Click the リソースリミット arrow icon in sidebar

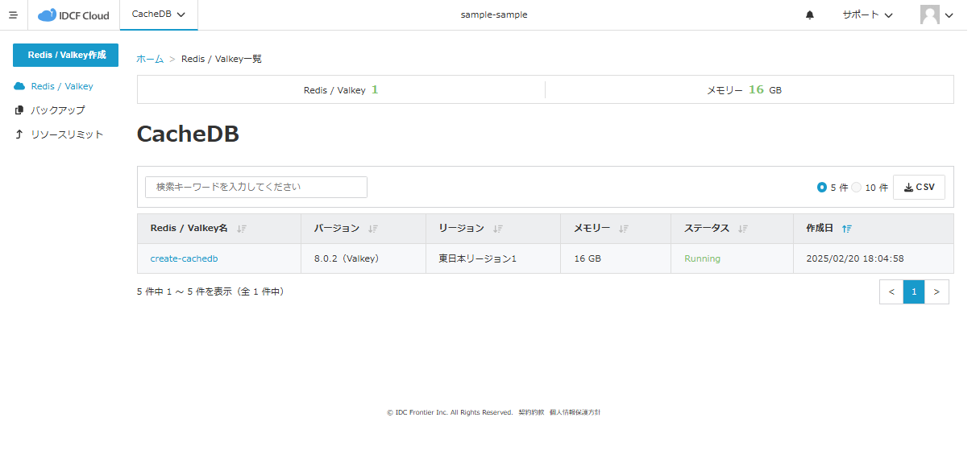pyautogui.click(x=18, y=134)
